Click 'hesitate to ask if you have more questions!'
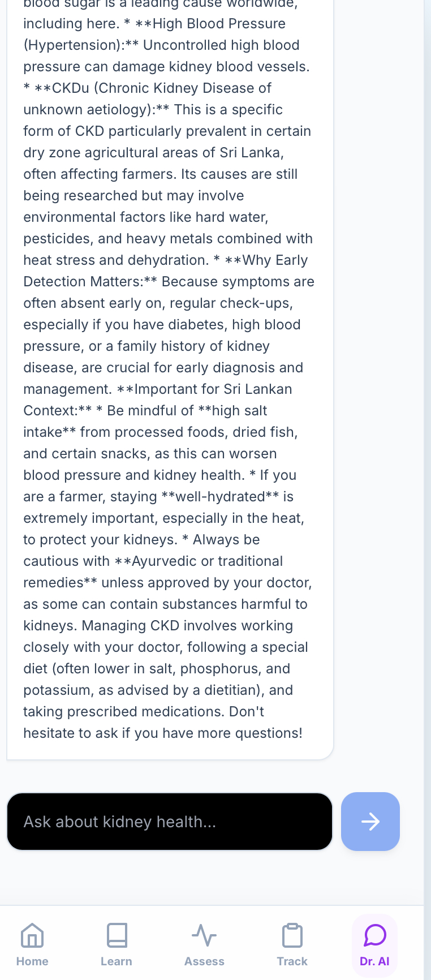 (x=163, y=733)
